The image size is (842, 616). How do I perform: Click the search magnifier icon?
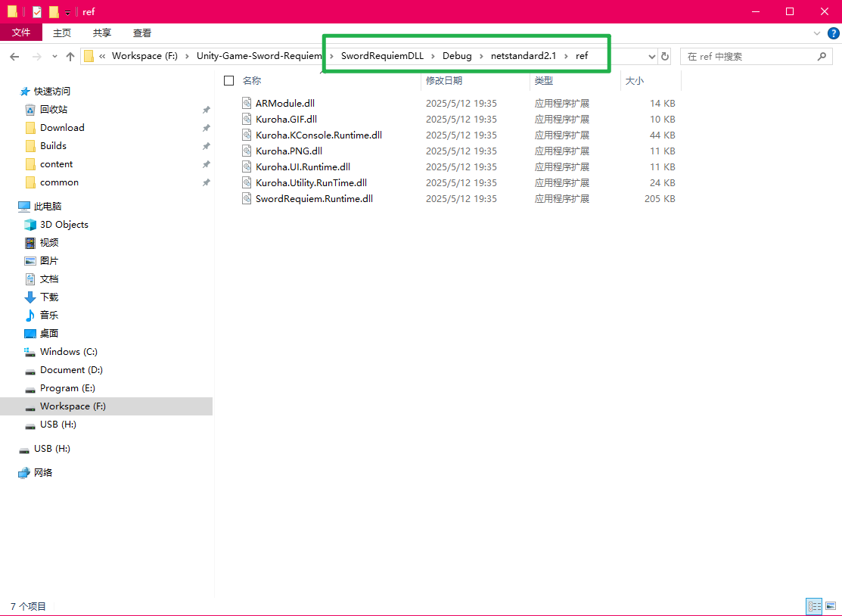pyautogui.click(x=822, y=57)
